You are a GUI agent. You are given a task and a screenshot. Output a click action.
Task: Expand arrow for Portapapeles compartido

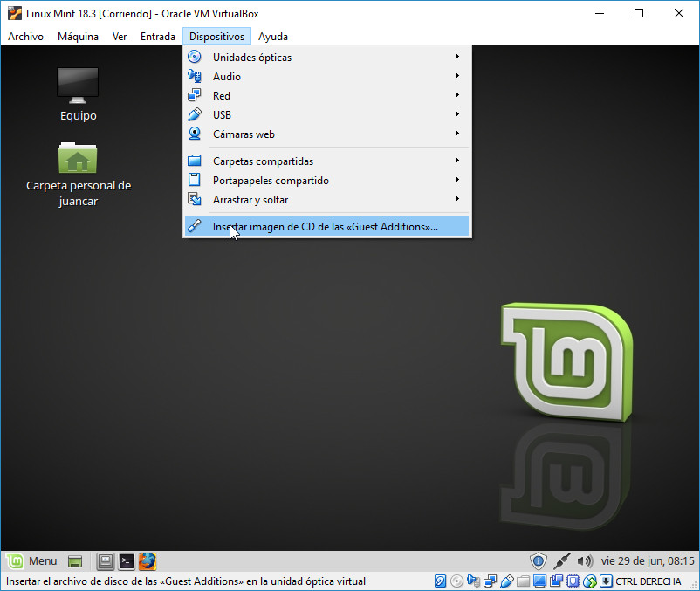(457, 180)
